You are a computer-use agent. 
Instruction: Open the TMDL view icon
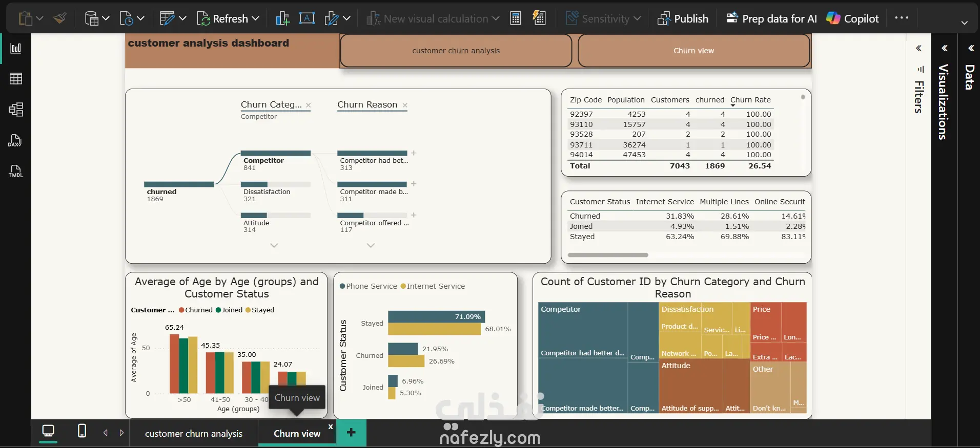pos(16,171)
